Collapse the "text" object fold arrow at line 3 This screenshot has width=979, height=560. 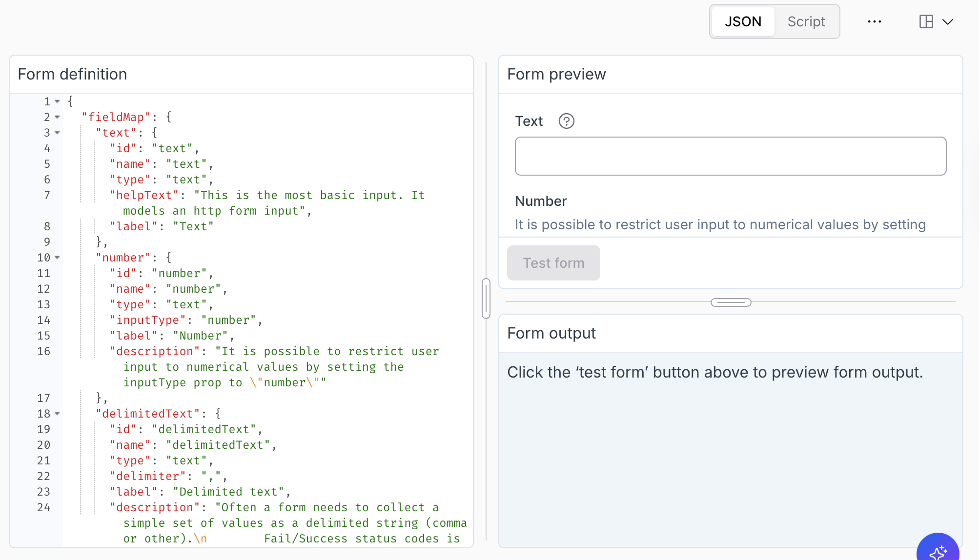point(57,133)
